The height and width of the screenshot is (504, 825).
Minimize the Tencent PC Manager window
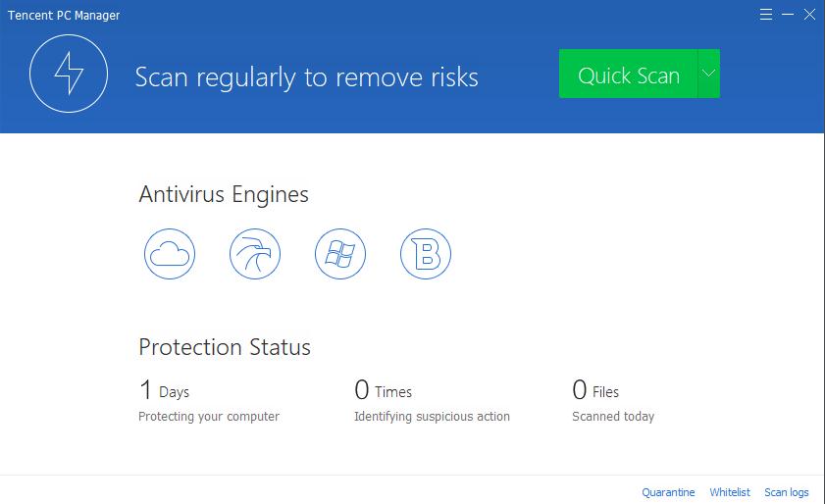click(x=788, y=14)
